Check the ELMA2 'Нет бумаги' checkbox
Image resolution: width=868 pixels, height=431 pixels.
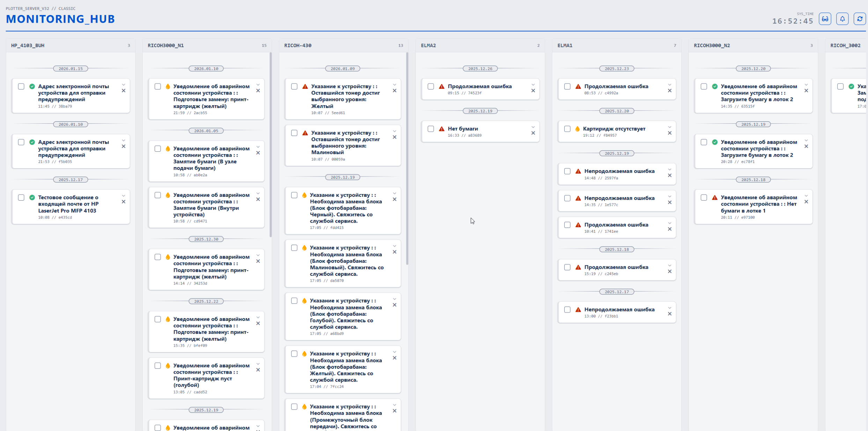pos(431,129)
